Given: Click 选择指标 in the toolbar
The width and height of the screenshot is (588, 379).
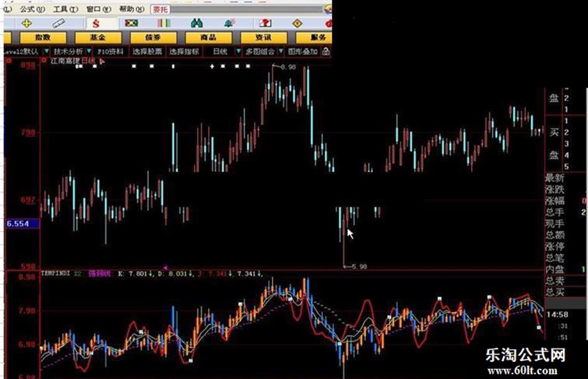Looking at the screenshot, I should 184,52.
